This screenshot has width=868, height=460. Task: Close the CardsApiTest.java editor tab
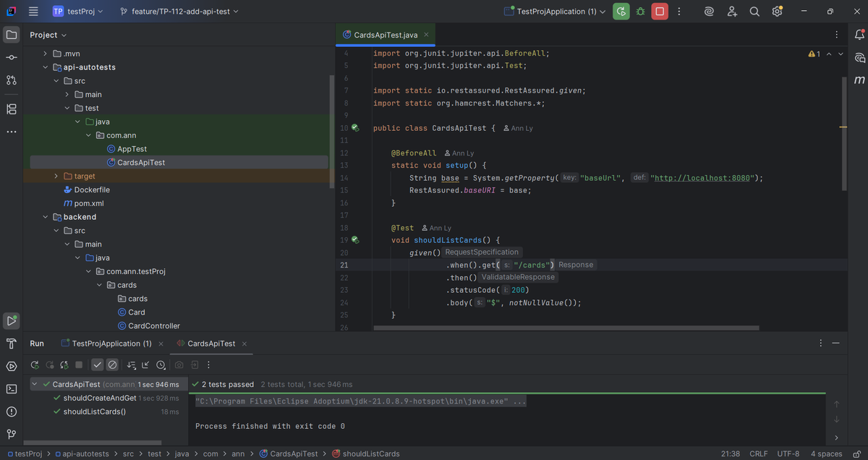pyautogui.click(x=426, y=35)
